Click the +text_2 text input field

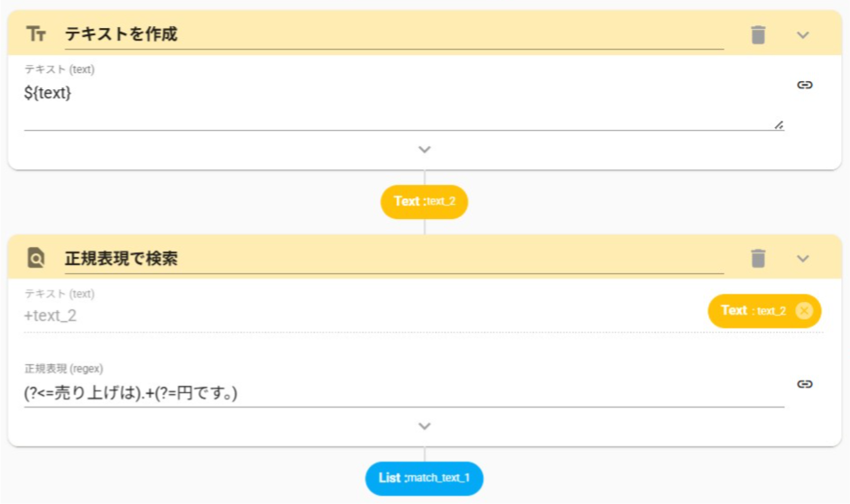click(361, 316)
